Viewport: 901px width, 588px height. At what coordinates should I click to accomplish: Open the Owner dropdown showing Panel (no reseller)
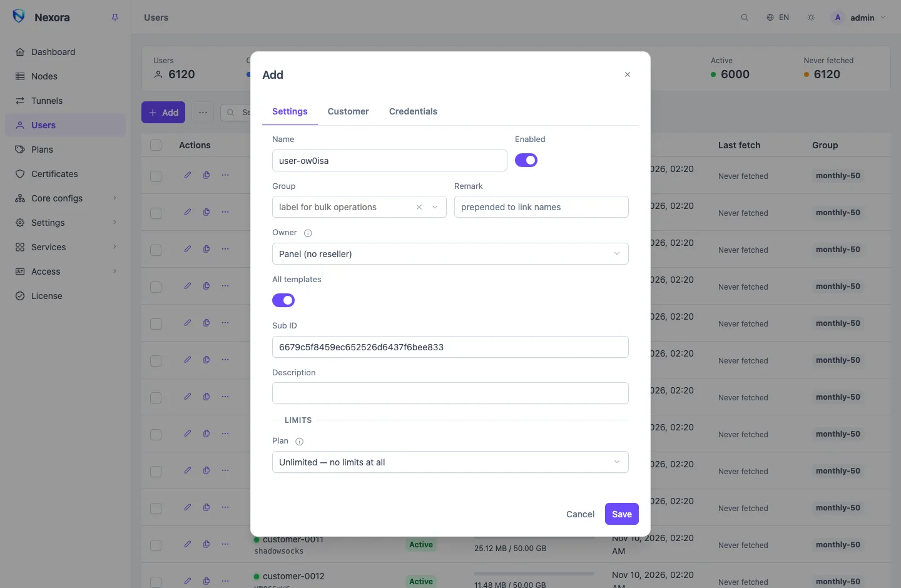point(450,254)
